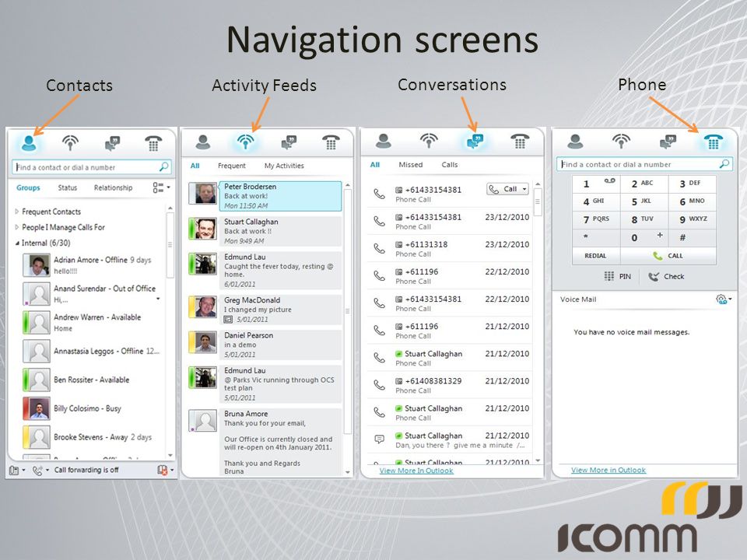The width and height of the screenshot is (747, 560).
Task: Dial the 9 WXYZ key
Action: [692, 219]
